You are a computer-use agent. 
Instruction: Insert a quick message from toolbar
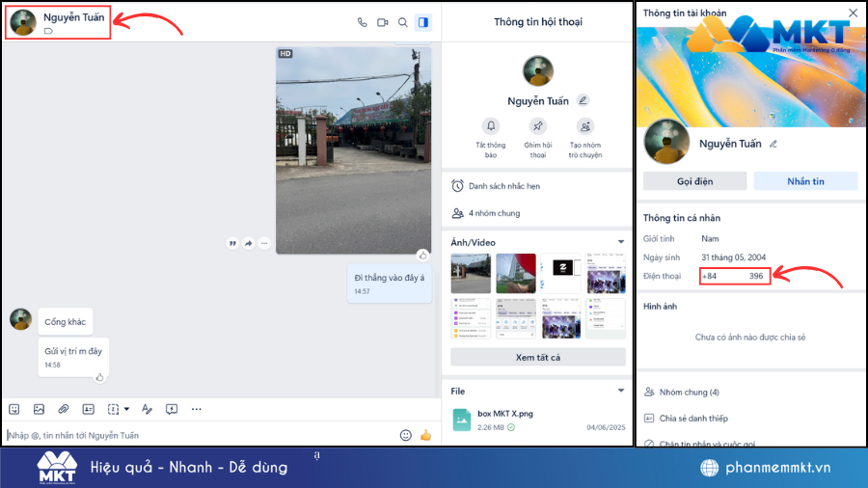(172, 410)
